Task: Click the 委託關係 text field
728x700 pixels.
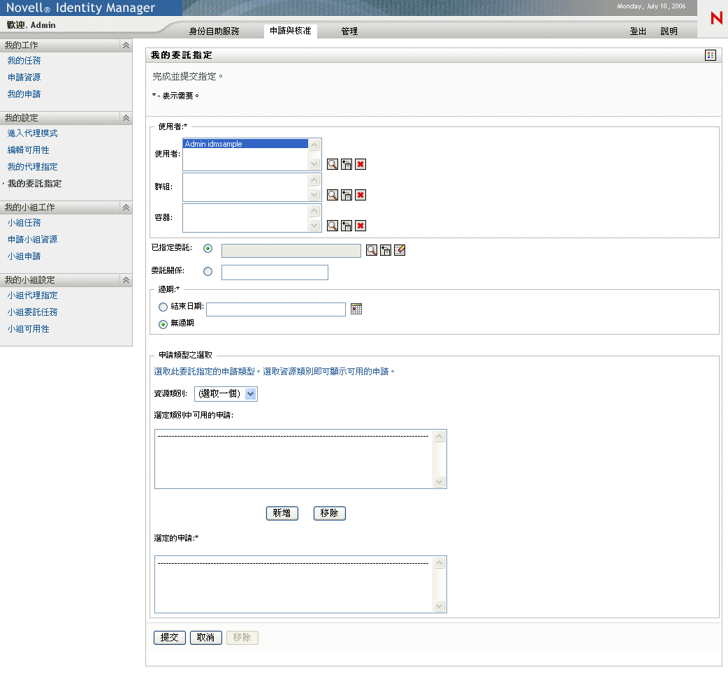Action: click(x=275, y=272)
